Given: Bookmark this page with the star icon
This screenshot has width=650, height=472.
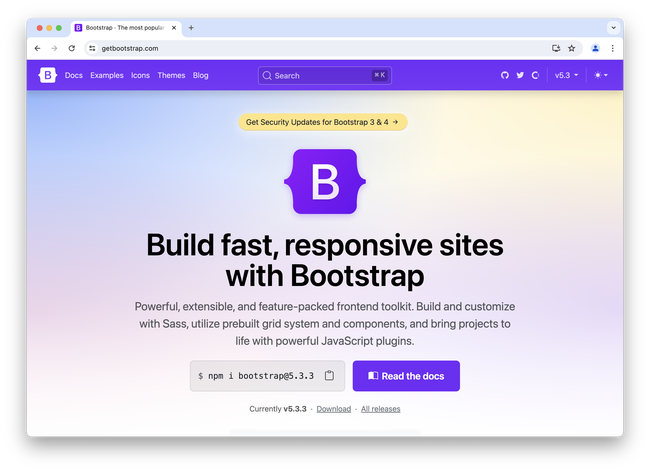Looking at the screenshot, I should coord(572,48).
